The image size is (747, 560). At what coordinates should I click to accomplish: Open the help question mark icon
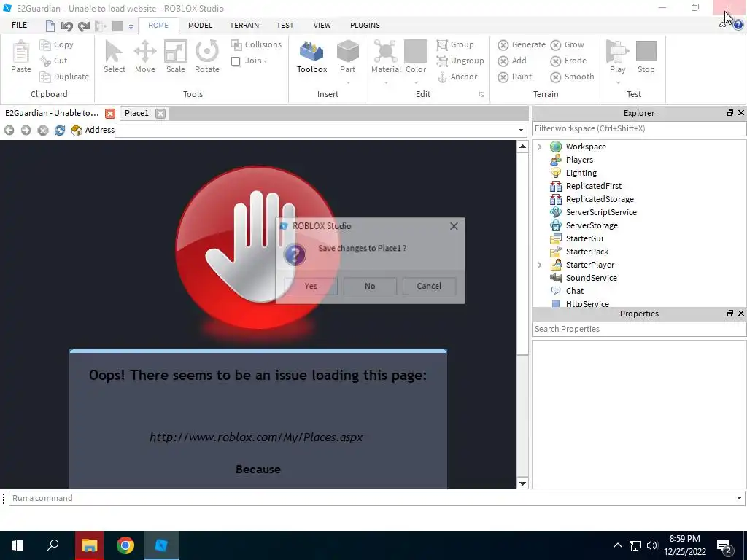[x=738, y=25]
